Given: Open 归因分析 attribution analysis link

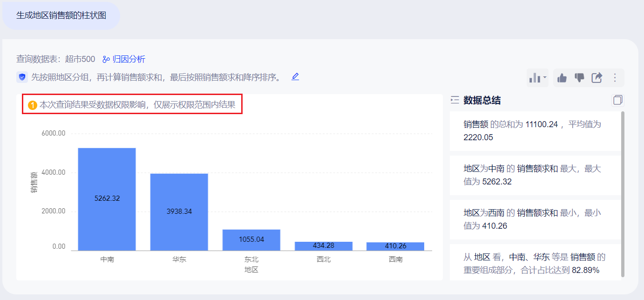Looking at the screenshot, I should click(x=124, y=59).
